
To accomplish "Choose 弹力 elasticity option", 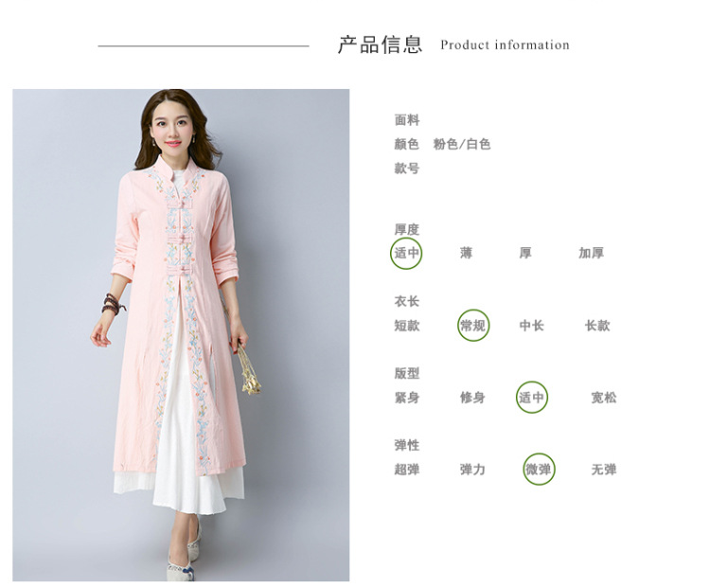I will tap(472, 470).
